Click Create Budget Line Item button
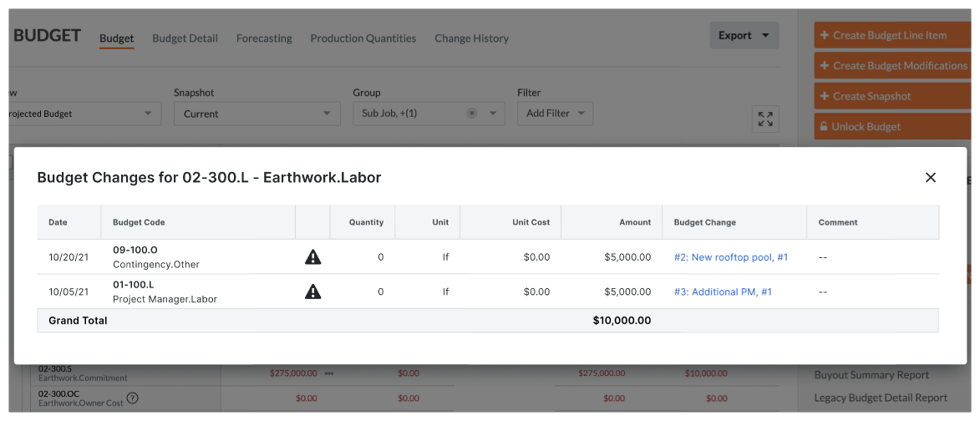 [891, 35]
